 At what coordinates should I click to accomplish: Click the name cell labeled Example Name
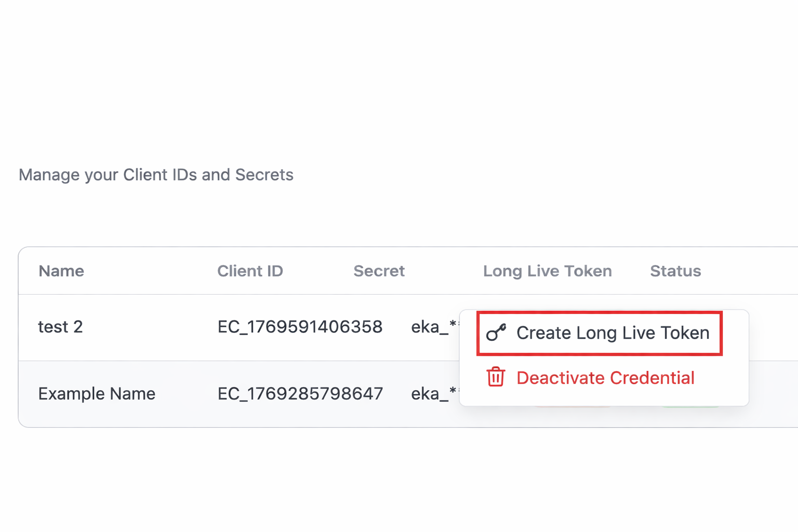tap(97, 394)
